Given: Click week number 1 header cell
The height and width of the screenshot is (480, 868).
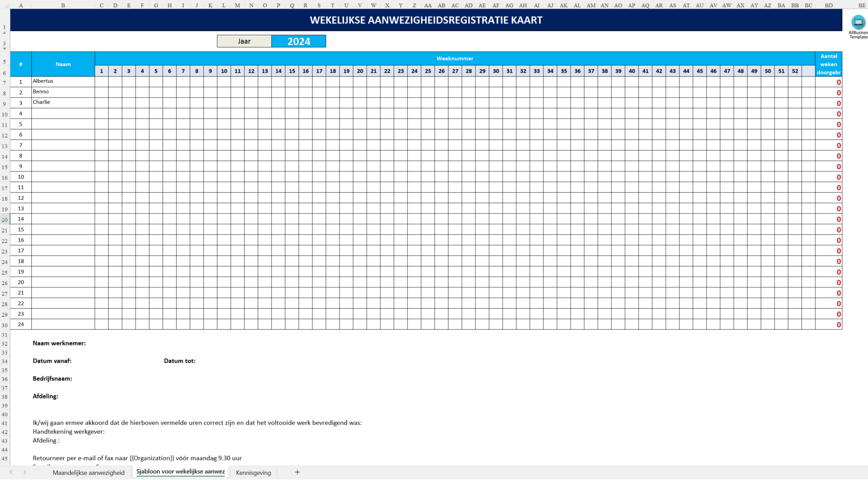Looking at the screenshot, I should click(102, 71).
